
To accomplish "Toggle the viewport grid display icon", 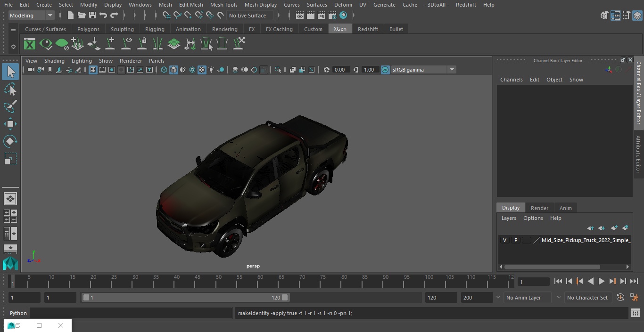I will click(x=93, y=70).
